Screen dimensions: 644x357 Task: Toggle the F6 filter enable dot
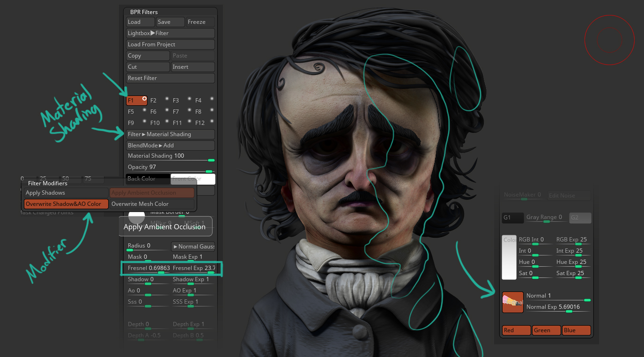pyautogui.click(x=167, y=110)
